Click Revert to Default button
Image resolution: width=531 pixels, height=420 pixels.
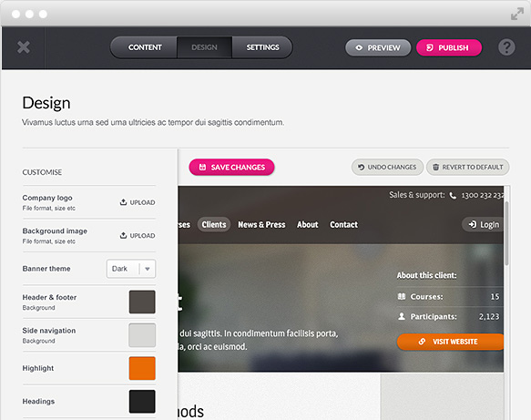[x=467, y=167]
